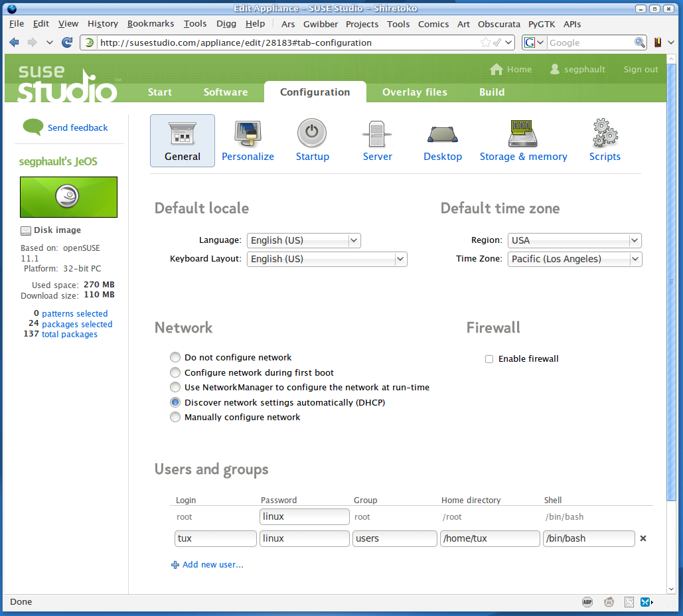Click the Send feedback link
Image resolution: width=683 pixels, height=616 pixels.
tap(78, 127)
